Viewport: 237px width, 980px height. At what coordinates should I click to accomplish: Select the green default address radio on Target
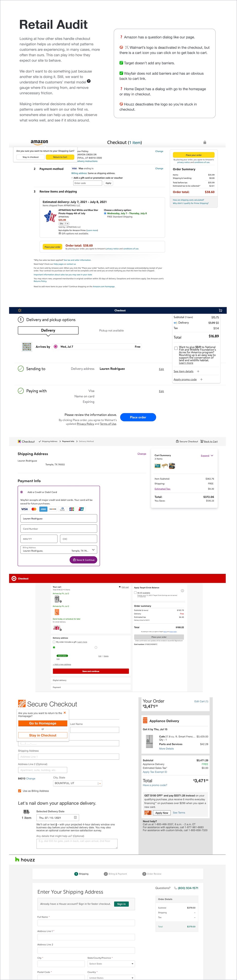pos(54,647)
